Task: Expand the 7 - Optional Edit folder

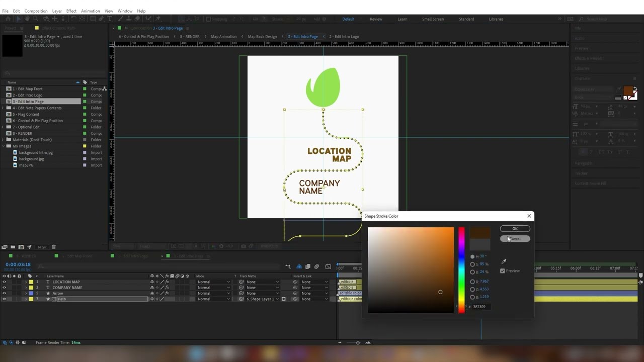Action: point(3,127)
